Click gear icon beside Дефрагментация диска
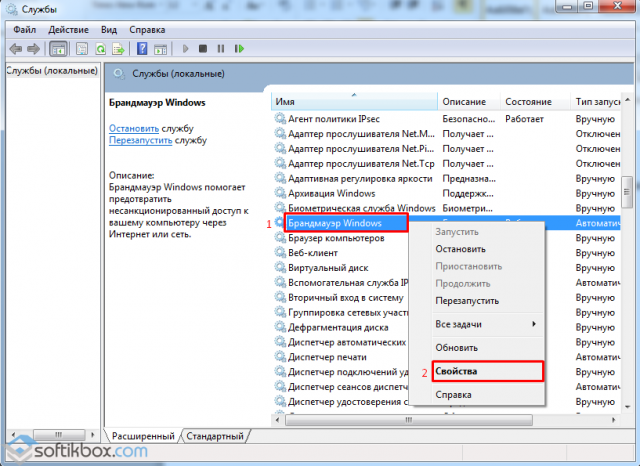640x466 pixels. pyautogui.click(x=280, y=327)
